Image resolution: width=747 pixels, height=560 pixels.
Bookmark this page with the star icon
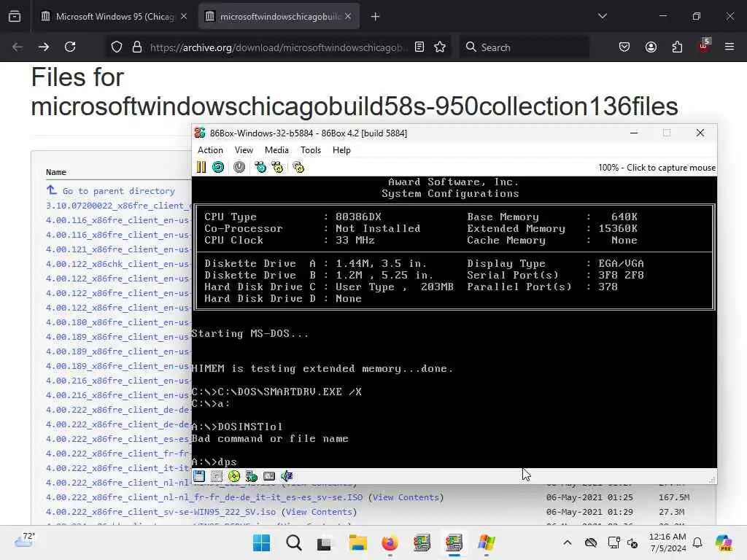coord(440,47)
